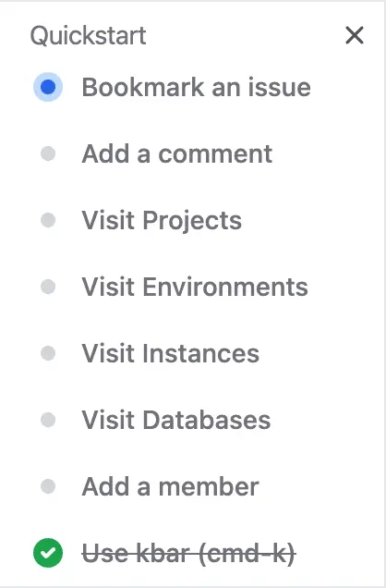
Task: Select the crossed-out Use kbar (cmd-k) item
Action: [188, 553]
